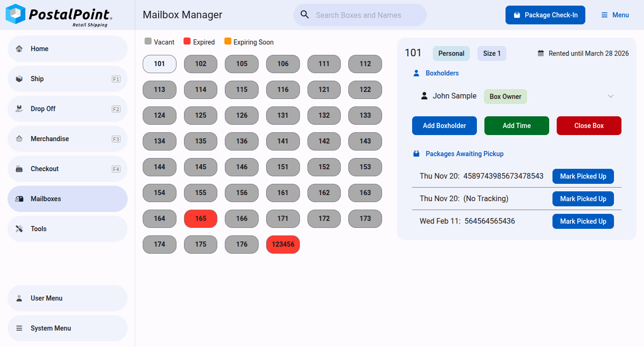The height and width of the screenshot is (347, 644).
Task: Click the Home icon in sidebar
Action: pos(19,49)
